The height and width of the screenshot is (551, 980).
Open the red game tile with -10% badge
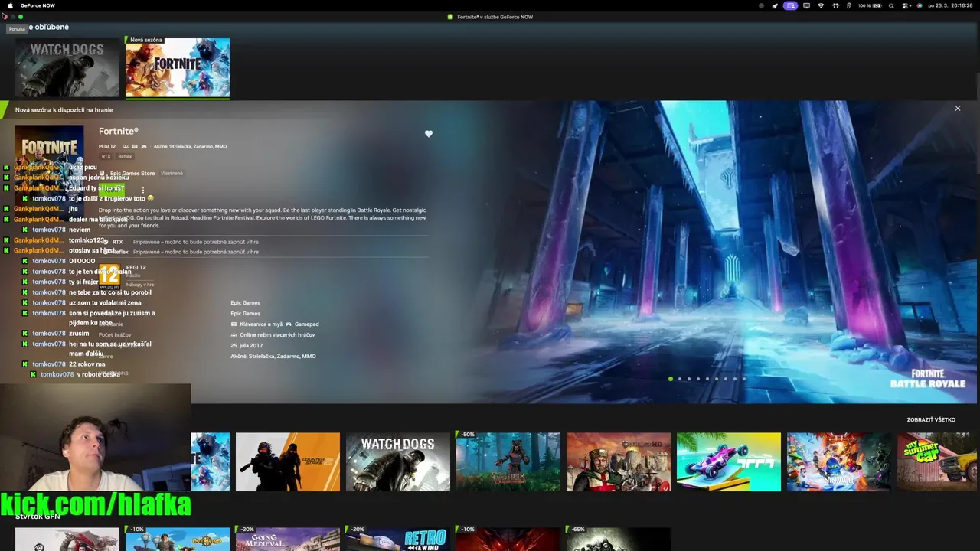pyautogui.click(x=508, y=539)
